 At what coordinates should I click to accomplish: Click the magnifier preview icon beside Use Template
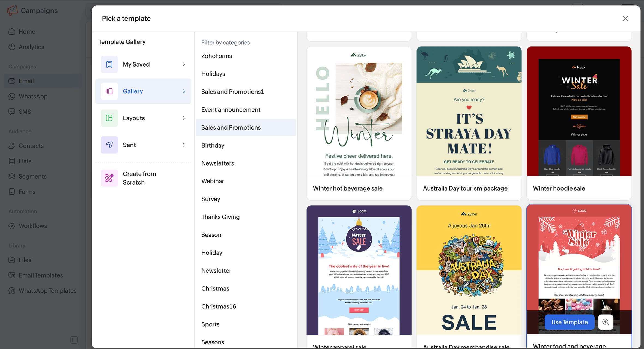click(x=606, y=322)
